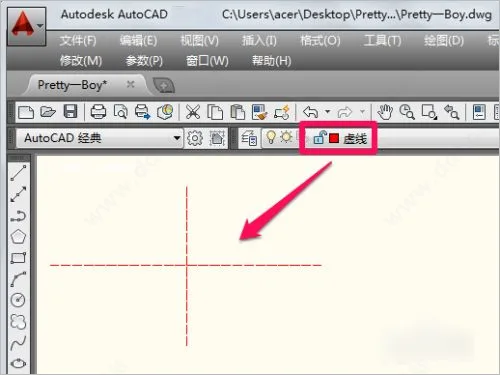Toggle the layer on/off light bulb
This screenshot has width=500, height=375.
(x=271, y=137)
